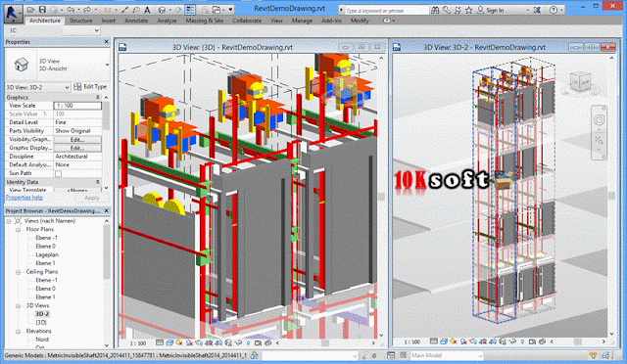The width and height of the screenshot is (627, 364).
Task: Collapse the Elevations tree node
Action: pos(18,332)
